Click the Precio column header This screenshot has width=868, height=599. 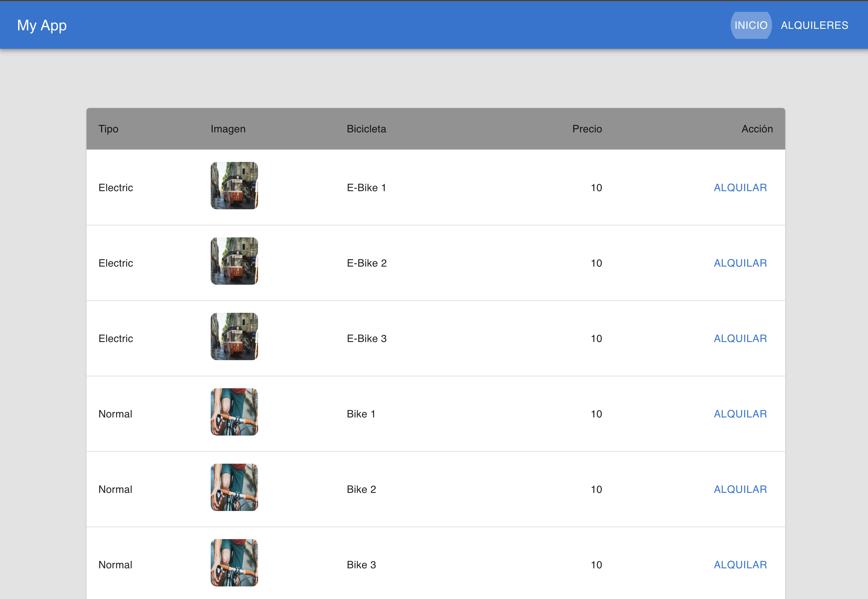(x=587, y=129)
